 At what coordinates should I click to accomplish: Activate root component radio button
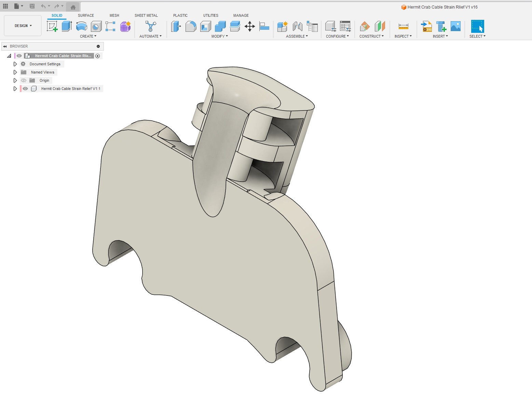pos(98,56)
